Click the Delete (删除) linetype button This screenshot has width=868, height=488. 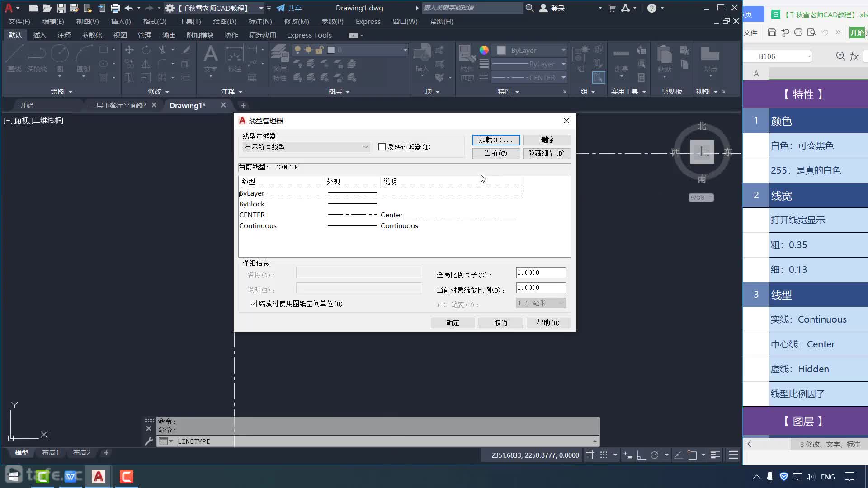547,140
